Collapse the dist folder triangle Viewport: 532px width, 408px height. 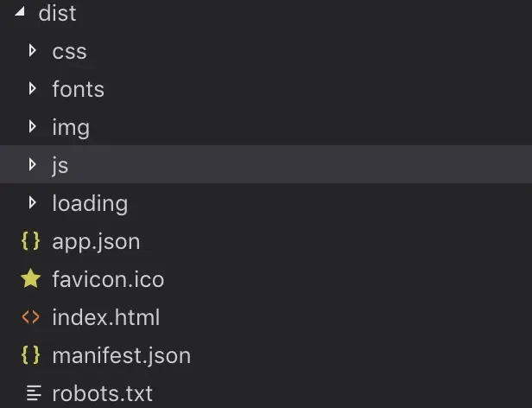point(20,12)
